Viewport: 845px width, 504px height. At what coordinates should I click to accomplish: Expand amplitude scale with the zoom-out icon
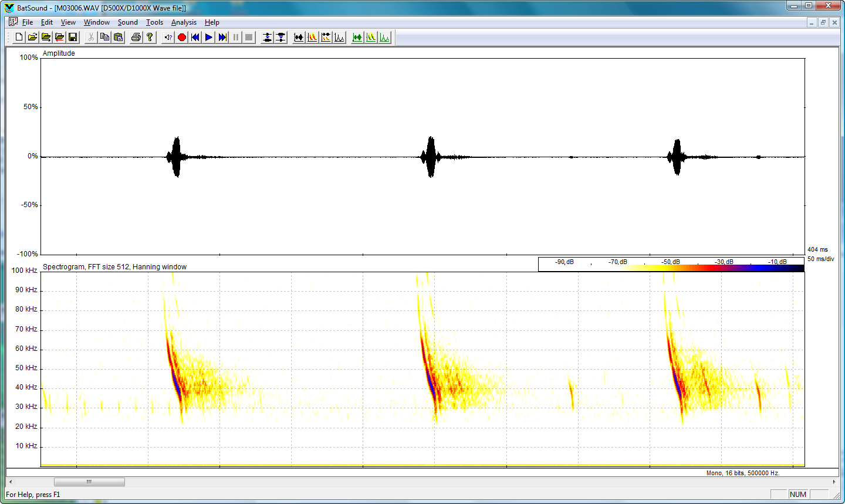click(x=280, y=37)
